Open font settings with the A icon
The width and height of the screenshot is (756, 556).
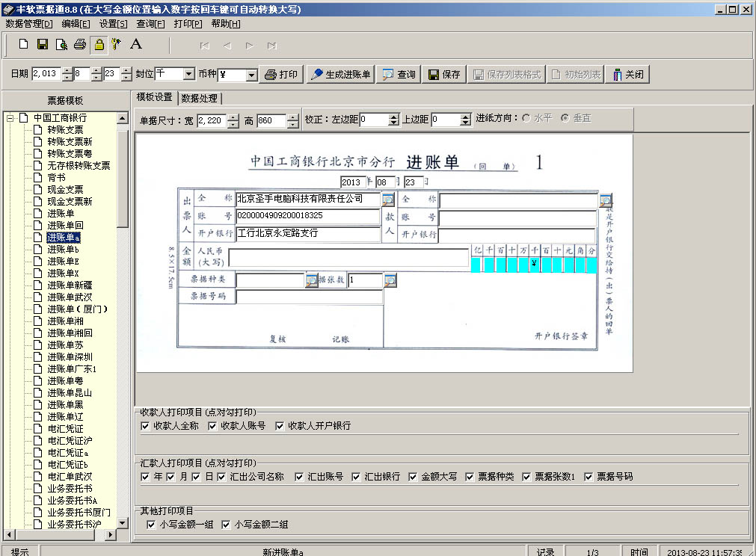pos(136,44)
